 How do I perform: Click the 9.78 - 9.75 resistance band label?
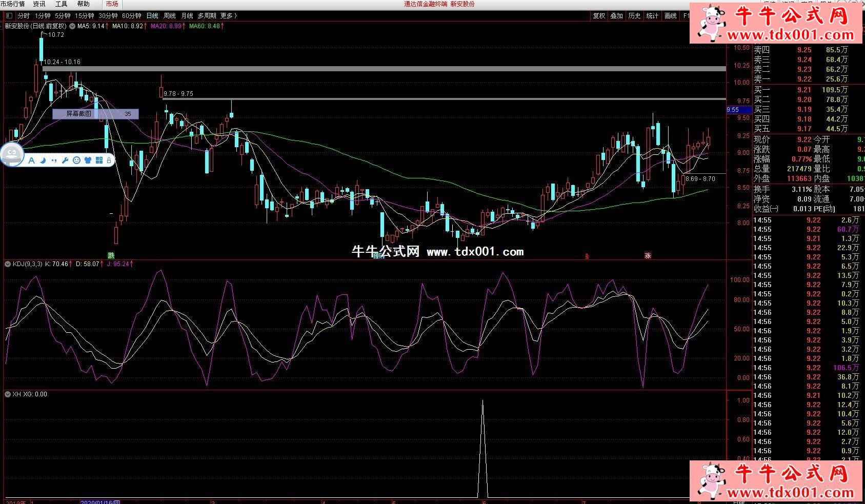point(179,94)
